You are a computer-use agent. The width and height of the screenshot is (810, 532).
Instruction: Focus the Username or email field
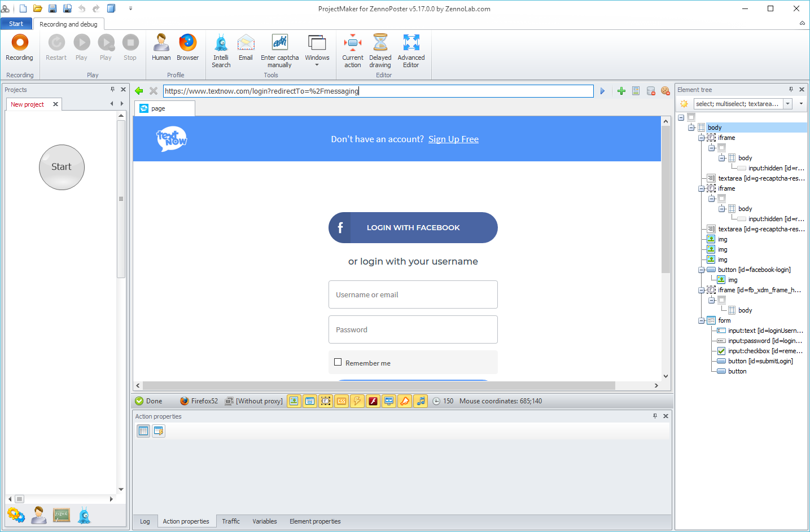point(413,294)
